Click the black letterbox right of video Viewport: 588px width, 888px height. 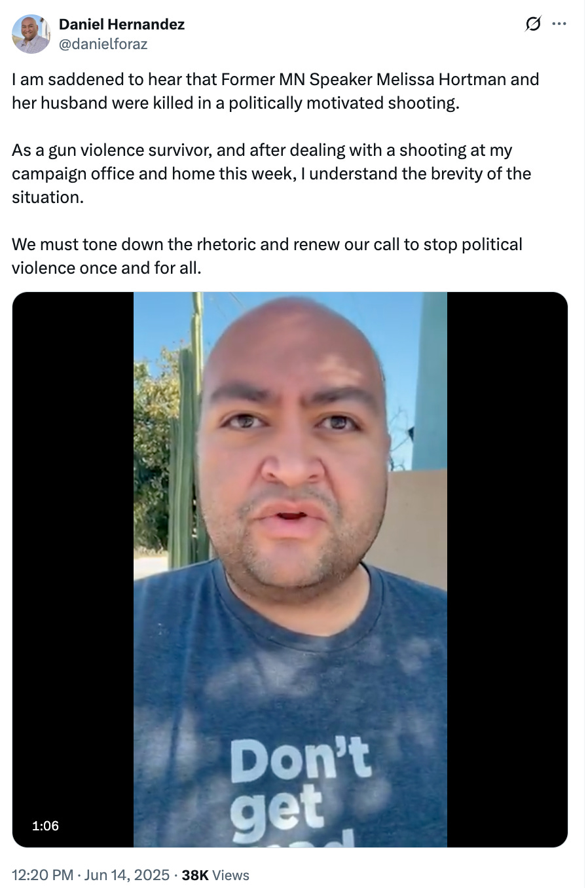coord(507,569)
